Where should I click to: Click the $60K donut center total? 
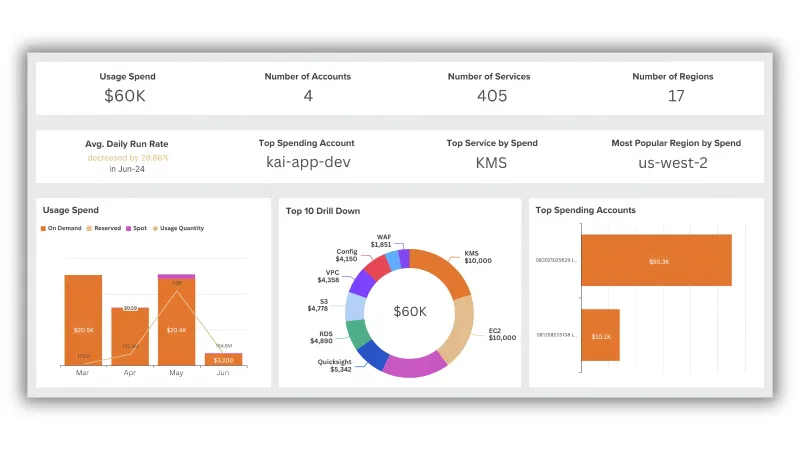point(410,311)
